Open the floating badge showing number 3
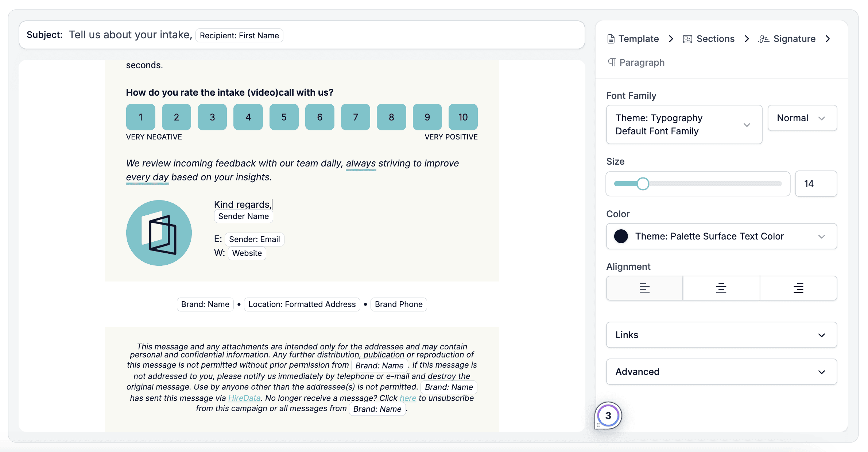The height and width of the screenshot is (452, 868). 608,415
